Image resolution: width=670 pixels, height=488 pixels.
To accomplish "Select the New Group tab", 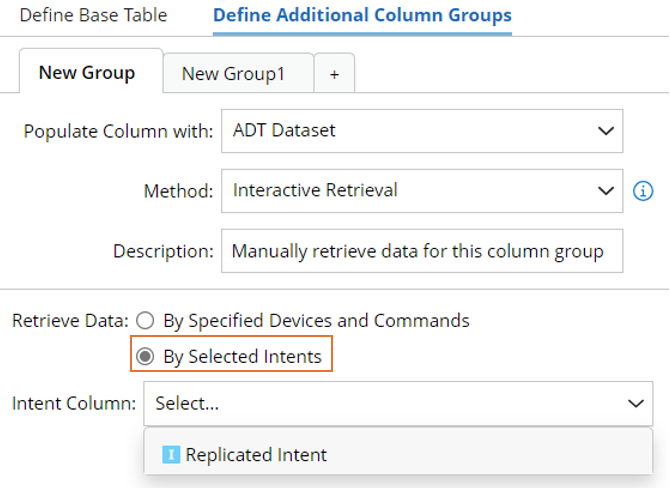I will pyautogui.click(x=86, y=73).
